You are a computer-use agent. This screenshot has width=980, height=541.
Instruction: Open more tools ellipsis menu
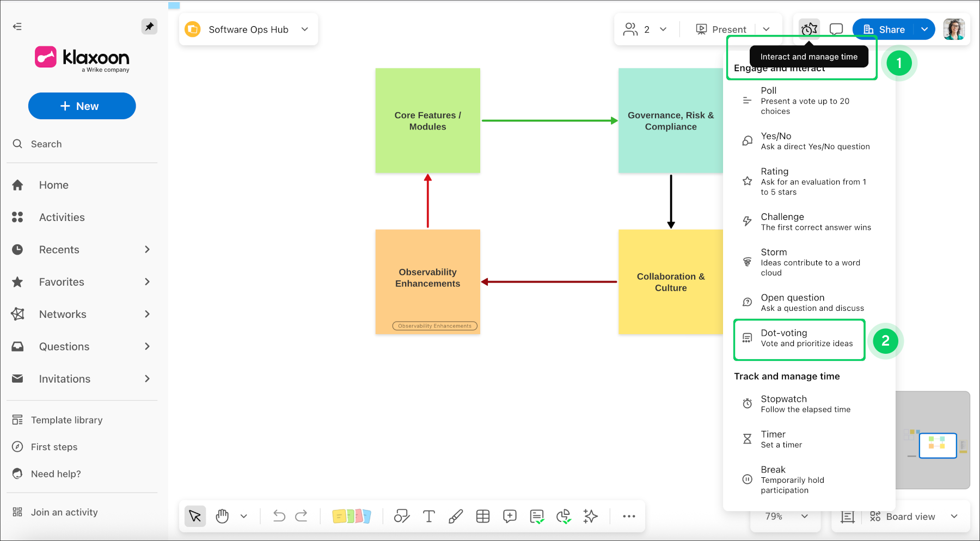pos(629,516)
